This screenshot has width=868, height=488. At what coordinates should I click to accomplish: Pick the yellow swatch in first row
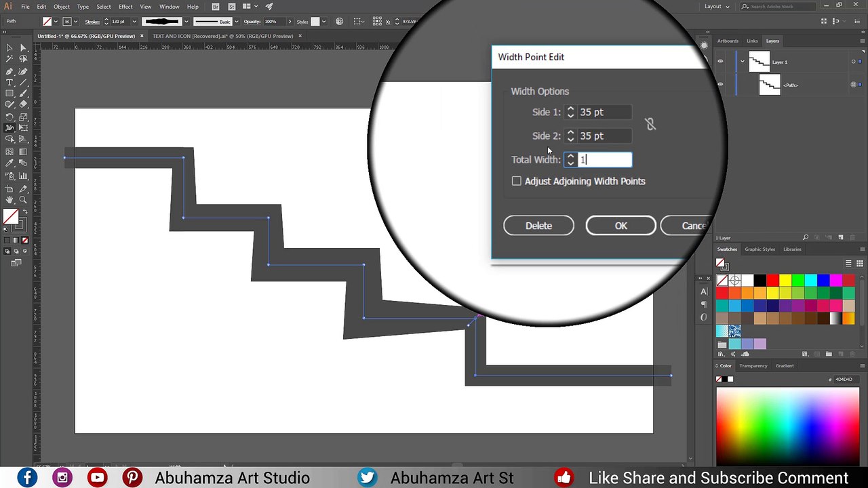785,281
